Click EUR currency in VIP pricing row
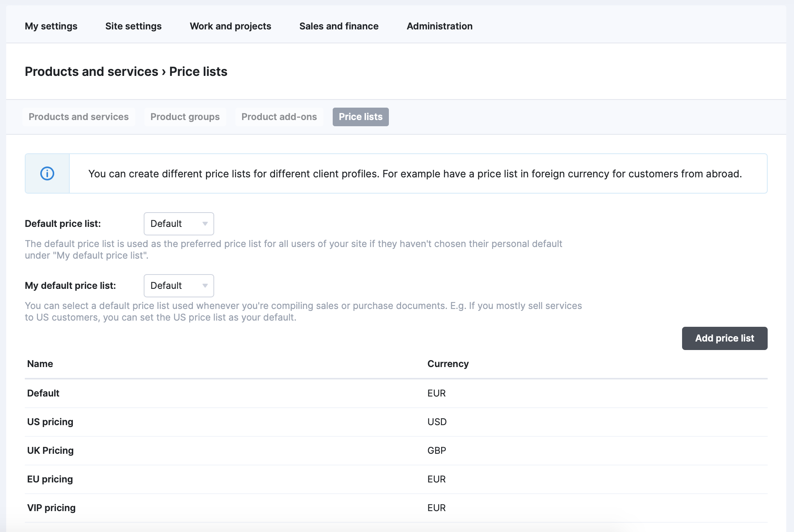The height and width of the screenshot is (532, 794). (437, 508)
